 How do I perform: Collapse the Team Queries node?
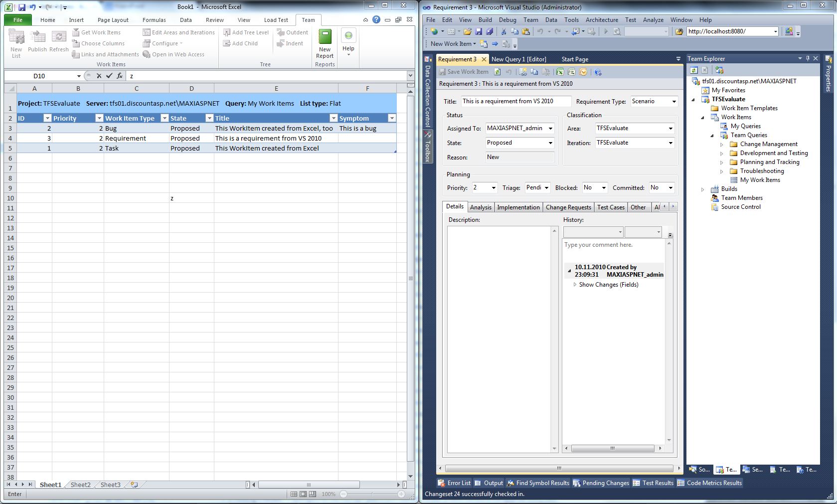point(712,136)
